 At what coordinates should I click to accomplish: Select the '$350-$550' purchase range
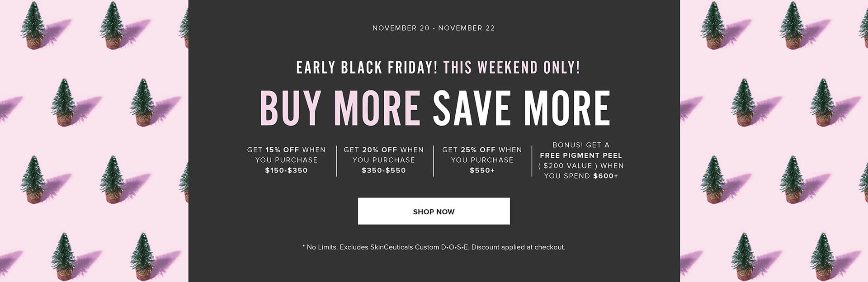coord(384,170)
